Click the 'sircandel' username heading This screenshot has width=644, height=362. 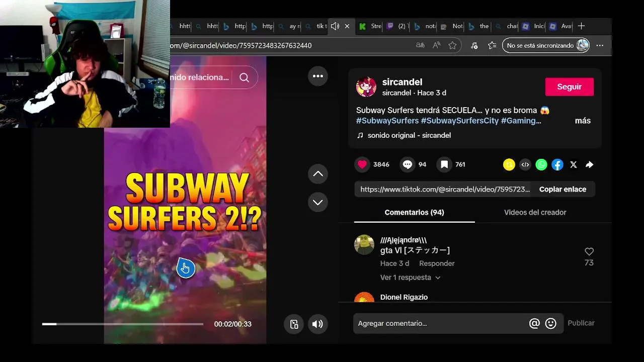[x=402, y=82]
